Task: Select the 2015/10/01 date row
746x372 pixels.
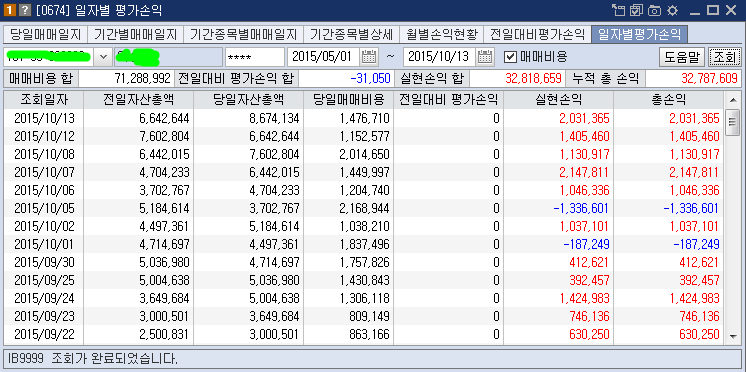Action: click(364, 244)
